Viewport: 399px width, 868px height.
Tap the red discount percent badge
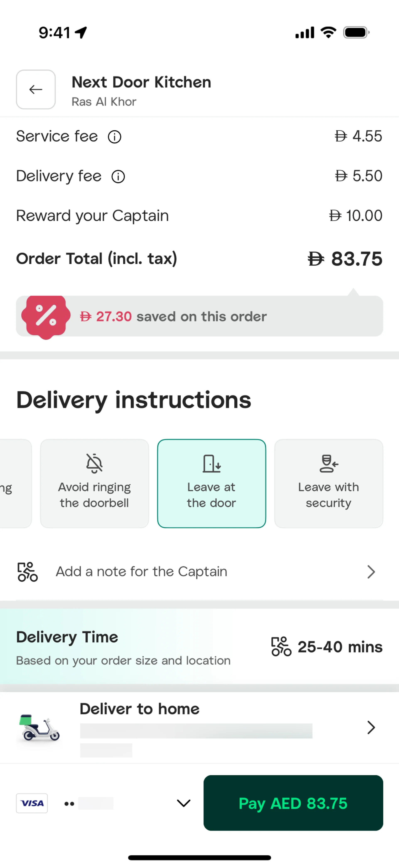(x=46, y=317)
